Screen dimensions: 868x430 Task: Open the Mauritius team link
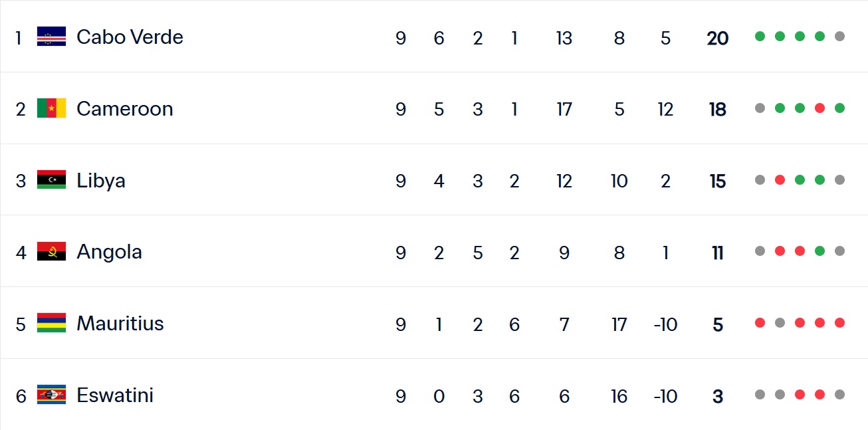tap(120, 324)
